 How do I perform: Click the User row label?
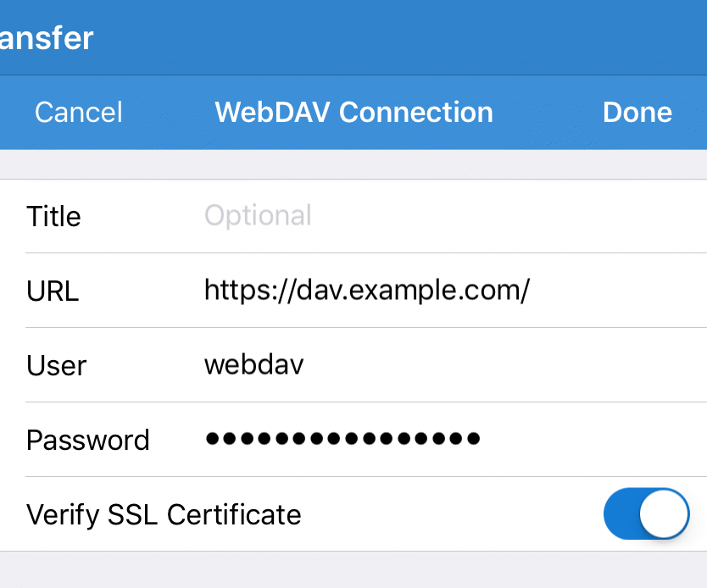coord(56,365)
